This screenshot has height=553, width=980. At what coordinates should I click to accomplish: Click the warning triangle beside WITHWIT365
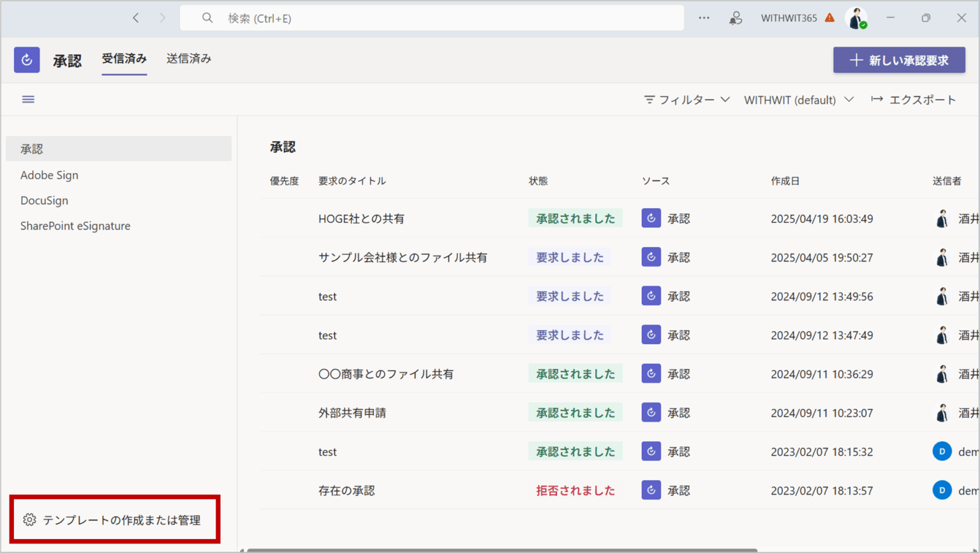[829, 17]
